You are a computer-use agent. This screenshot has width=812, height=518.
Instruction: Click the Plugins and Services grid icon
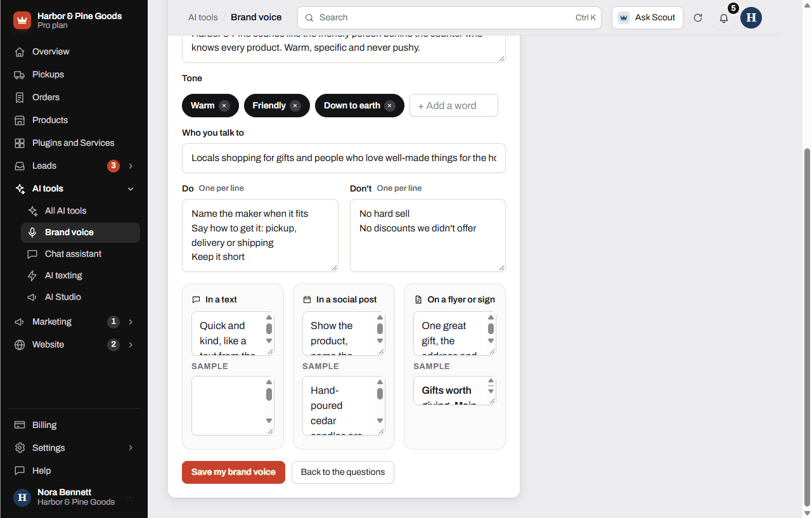tap(20, 143)
